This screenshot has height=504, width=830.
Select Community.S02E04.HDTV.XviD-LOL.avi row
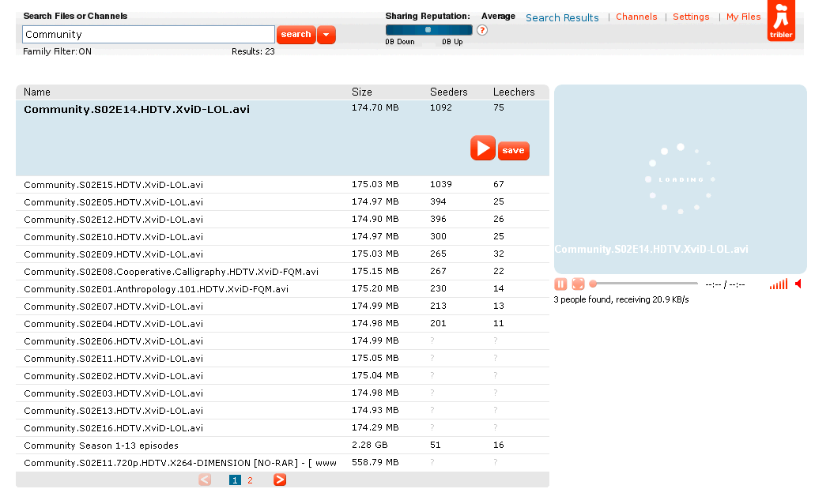[283, 324]
